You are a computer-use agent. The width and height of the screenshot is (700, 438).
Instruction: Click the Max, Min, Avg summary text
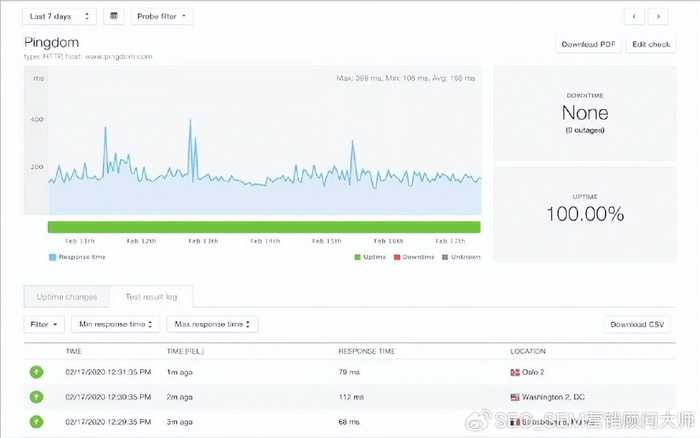pos(406,78)
